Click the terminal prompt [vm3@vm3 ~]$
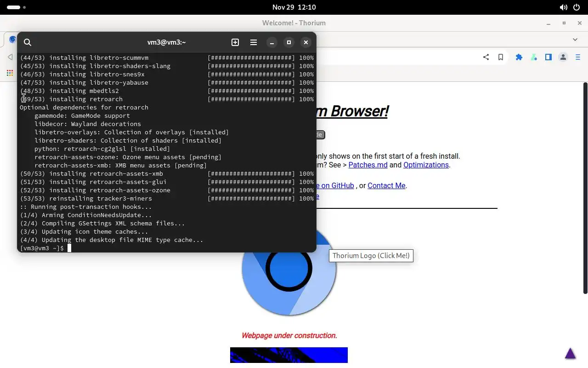This screenshot has width=588, height=368. [x=42, y=248]
